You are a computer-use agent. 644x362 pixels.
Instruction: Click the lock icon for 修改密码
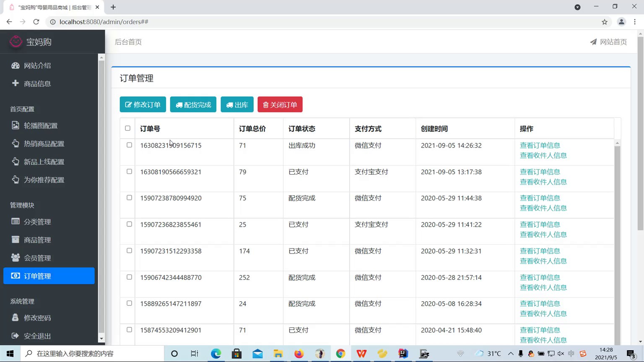coord(16,317)
